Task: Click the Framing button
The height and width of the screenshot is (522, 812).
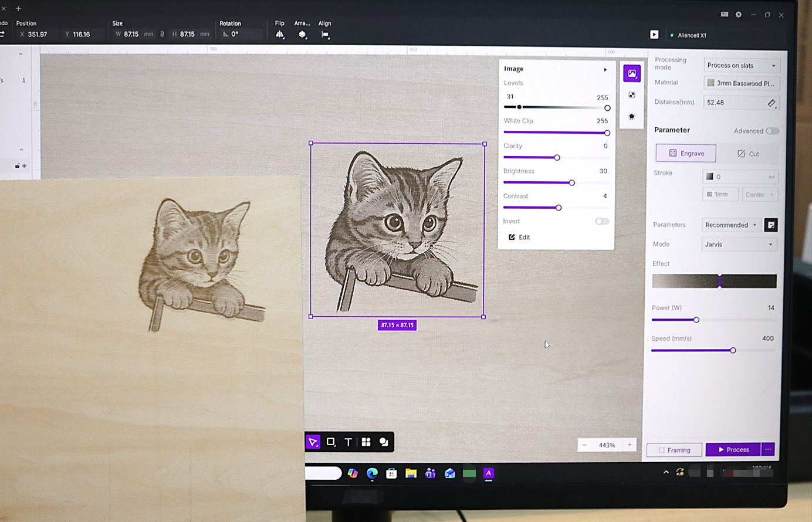Action: (x=674, y=450)
